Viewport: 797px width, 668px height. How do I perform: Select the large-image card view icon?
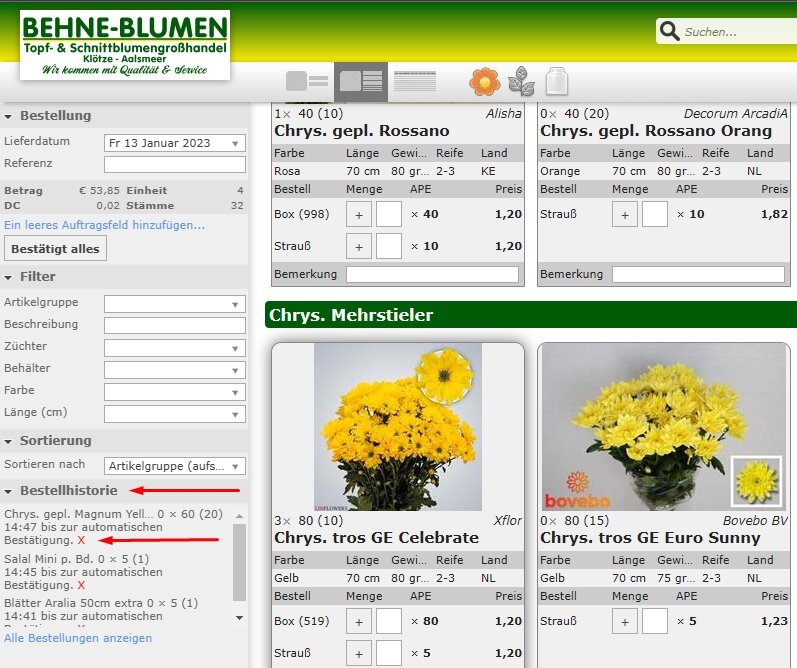pyautogui.click(x=361, y=81)
